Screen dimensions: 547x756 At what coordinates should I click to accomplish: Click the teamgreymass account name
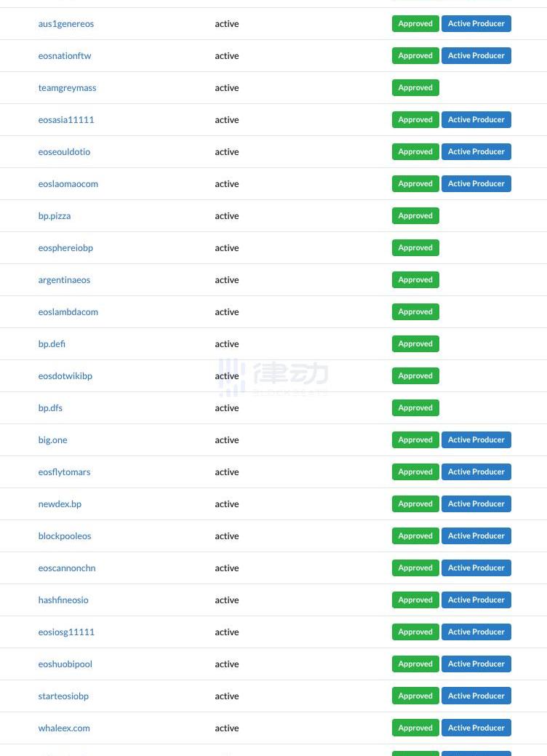pos(67,88)
